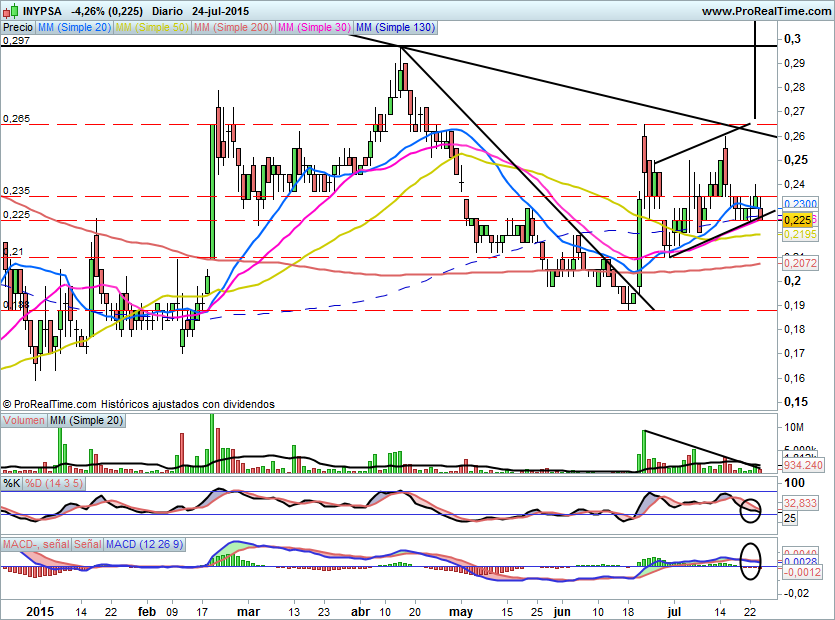Click the abr month label on time axis
835x620 pixels.
[361, 611]
